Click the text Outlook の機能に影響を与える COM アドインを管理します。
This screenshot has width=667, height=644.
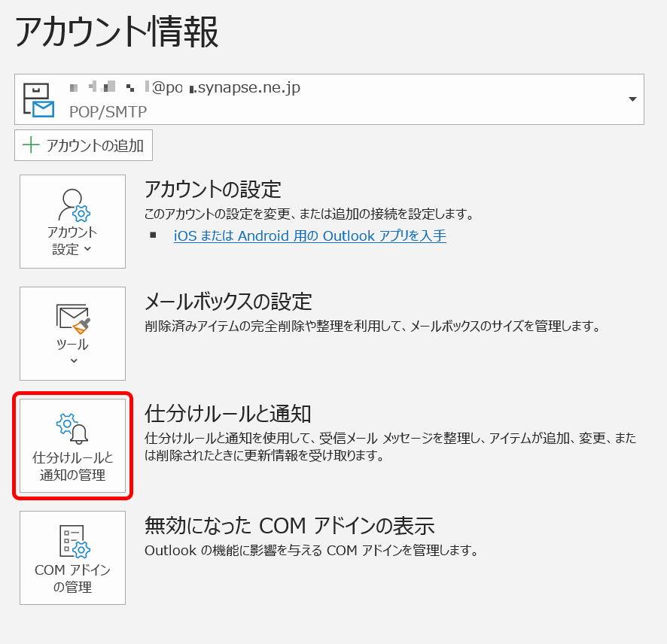[x=312, y=551]
